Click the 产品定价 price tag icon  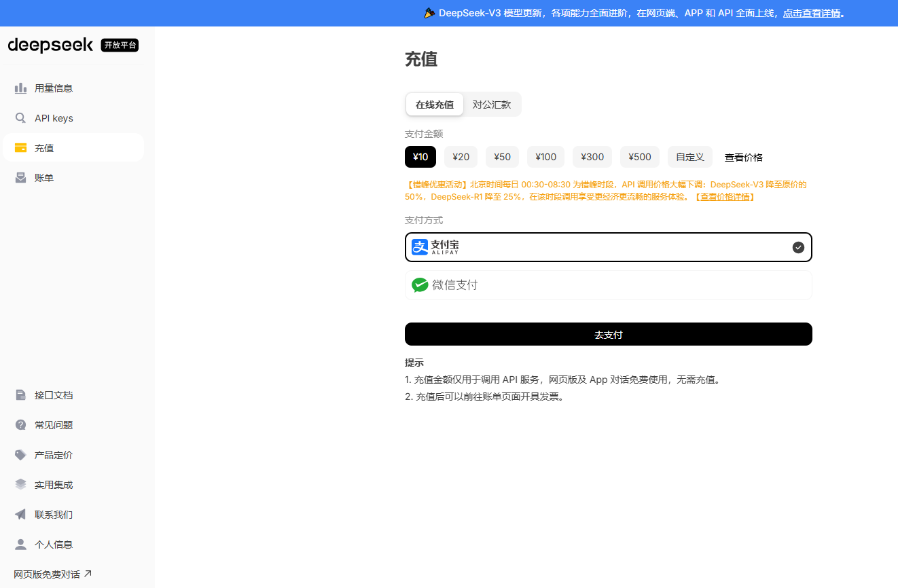coord(20,455)
